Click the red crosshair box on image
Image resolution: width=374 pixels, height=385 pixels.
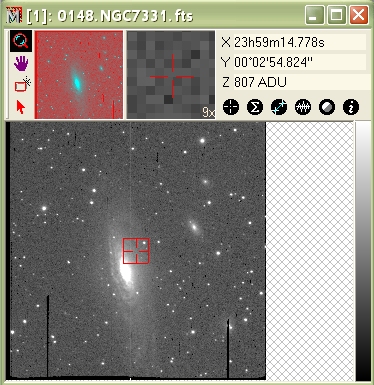click(x=136, y=251)
